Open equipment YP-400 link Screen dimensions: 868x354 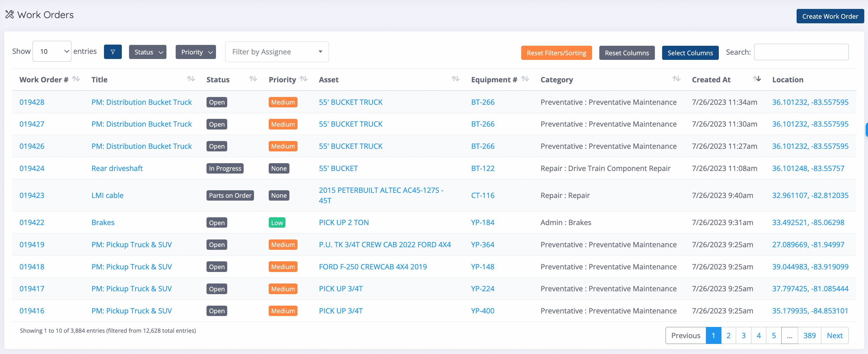coord(482,311)
